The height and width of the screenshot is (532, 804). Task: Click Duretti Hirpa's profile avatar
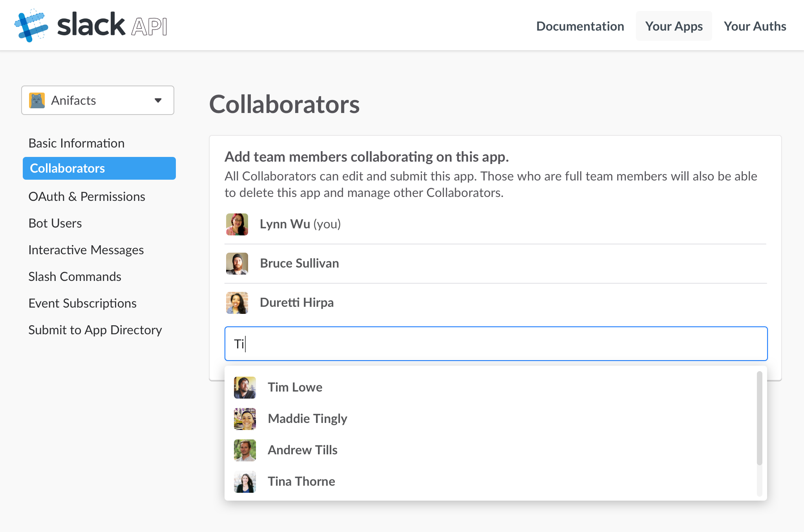(x=237, y=302)
